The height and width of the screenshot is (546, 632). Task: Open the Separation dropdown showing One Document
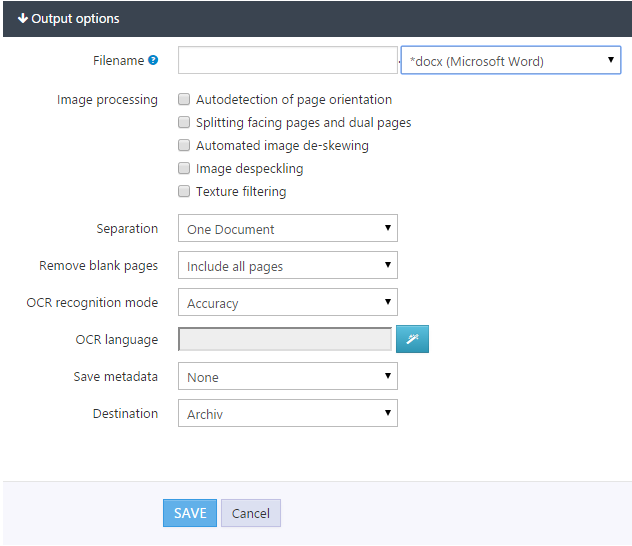click(287, 229)
